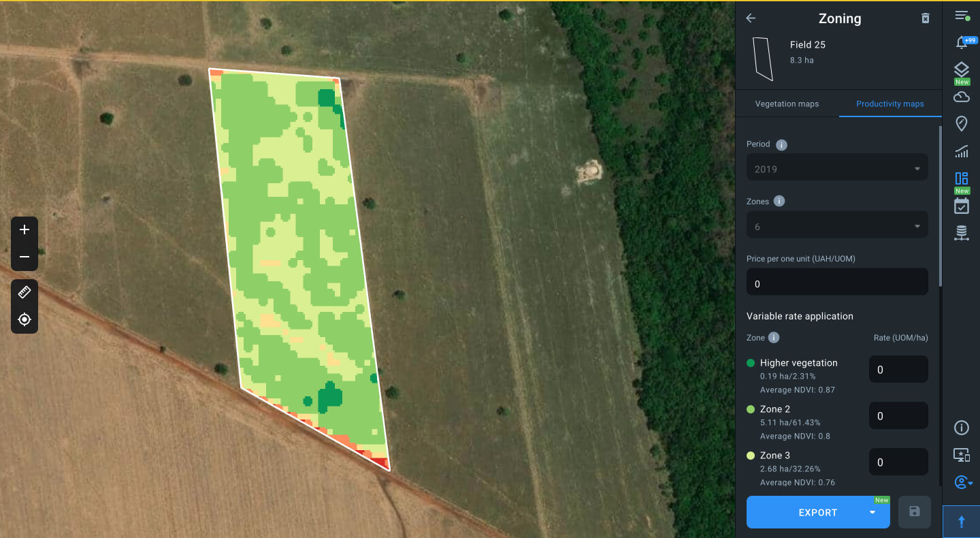Focus the Price per one unit field
This screenshot has height=538, width=980.
coord(837,282)
